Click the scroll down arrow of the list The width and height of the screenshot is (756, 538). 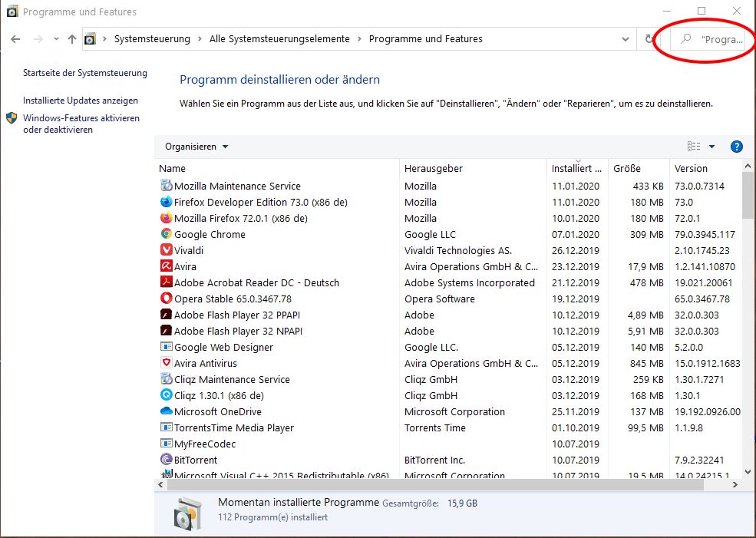[x=748, y=472]
